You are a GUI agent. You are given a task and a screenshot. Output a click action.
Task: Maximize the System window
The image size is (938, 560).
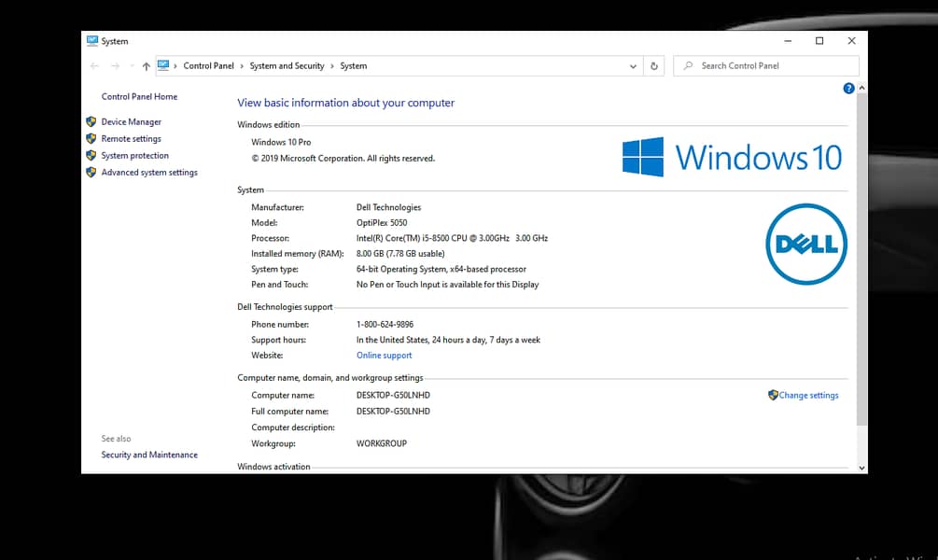click(x=819, y=41)
